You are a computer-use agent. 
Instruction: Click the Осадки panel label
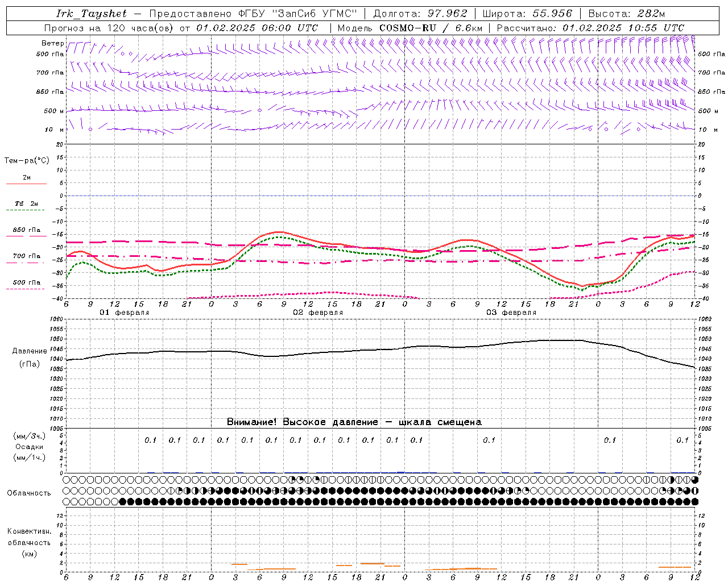click(29, 447)
